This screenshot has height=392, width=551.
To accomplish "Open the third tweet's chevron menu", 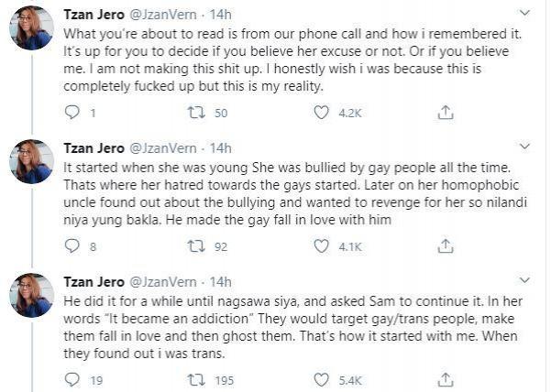I will [523, 280].
